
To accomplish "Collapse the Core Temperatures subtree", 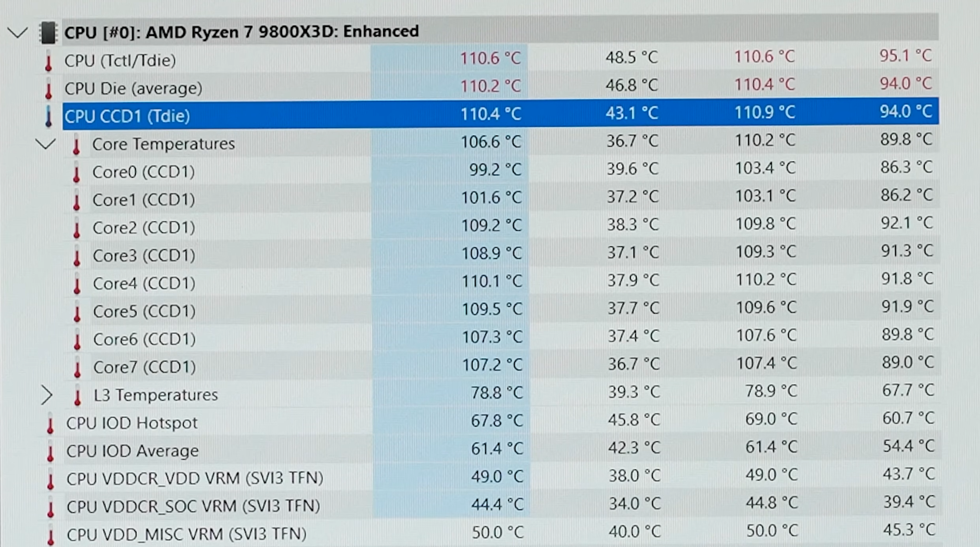I will [45, 144].
